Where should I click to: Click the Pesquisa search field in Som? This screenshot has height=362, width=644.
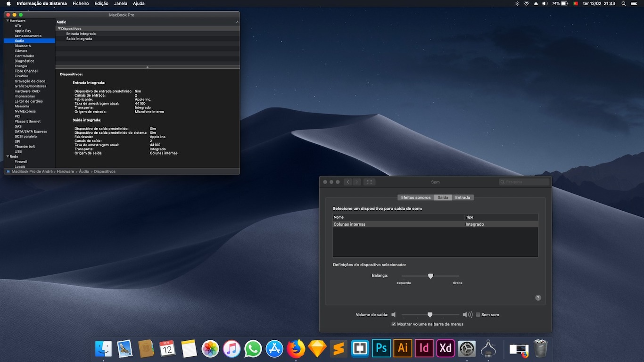(x=524, y=182)
